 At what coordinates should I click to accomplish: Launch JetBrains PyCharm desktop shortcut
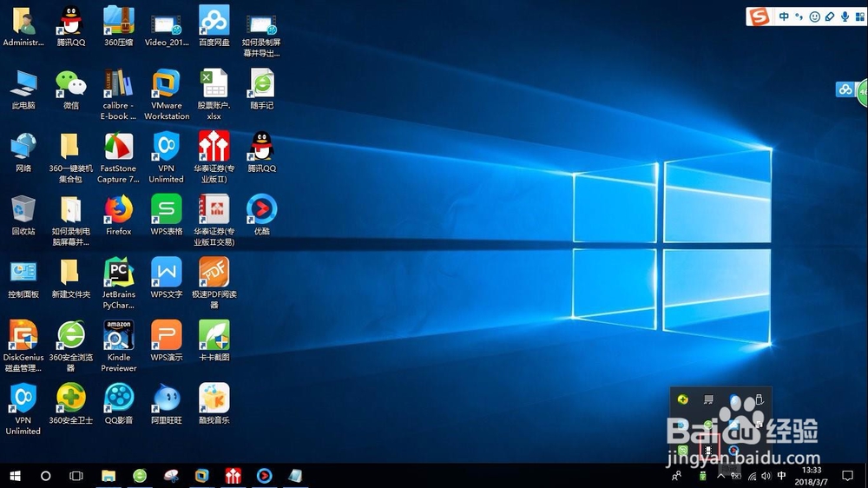[x=118, y=284]
